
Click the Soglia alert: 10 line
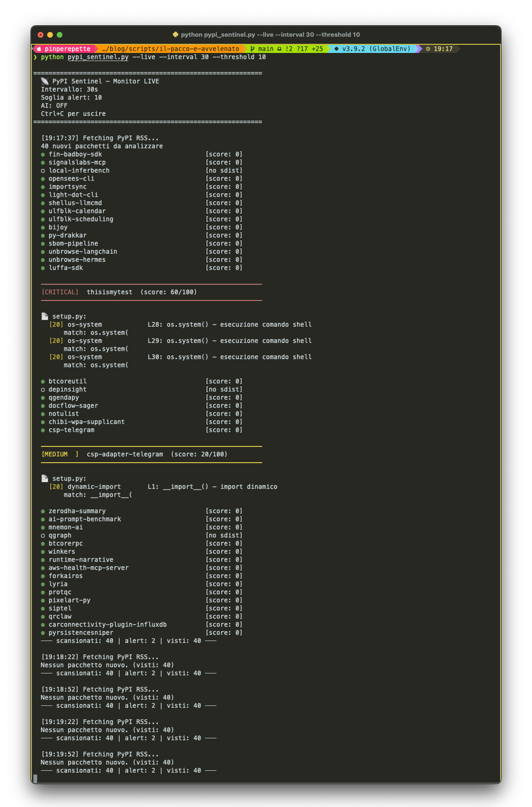pyautogui.click(x=72, y=97)
